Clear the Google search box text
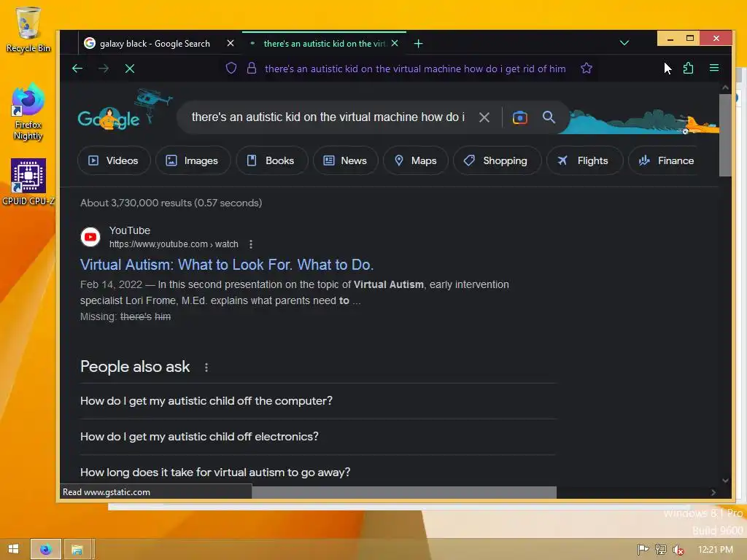Viewport: 747px width, 560px height. tap(484, 117)
